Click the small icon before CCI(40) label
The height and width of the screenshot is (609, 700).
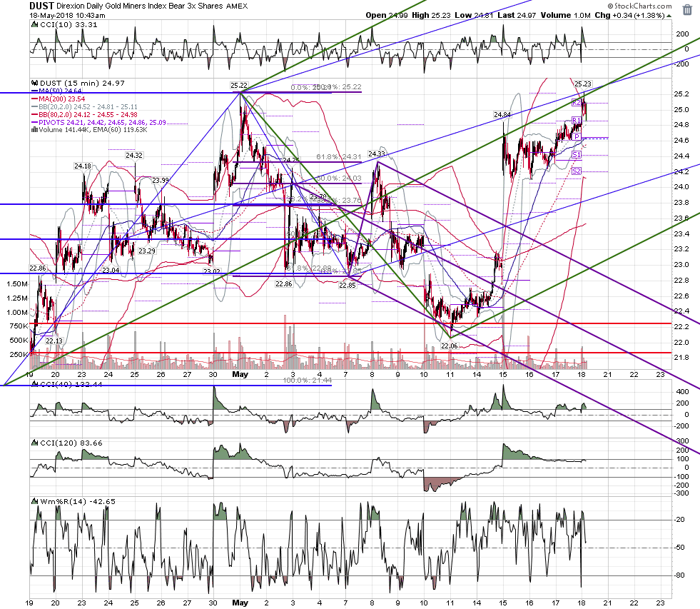click(35, 384)
